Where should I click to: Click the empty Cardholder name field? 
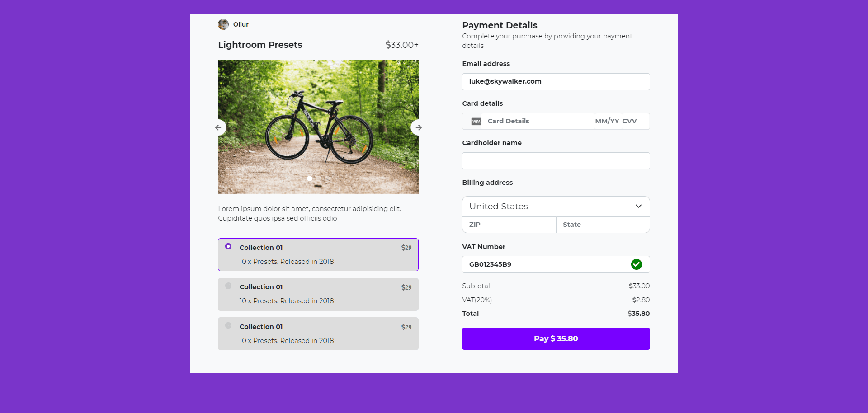pyautogui.click(x=556, y=160)
